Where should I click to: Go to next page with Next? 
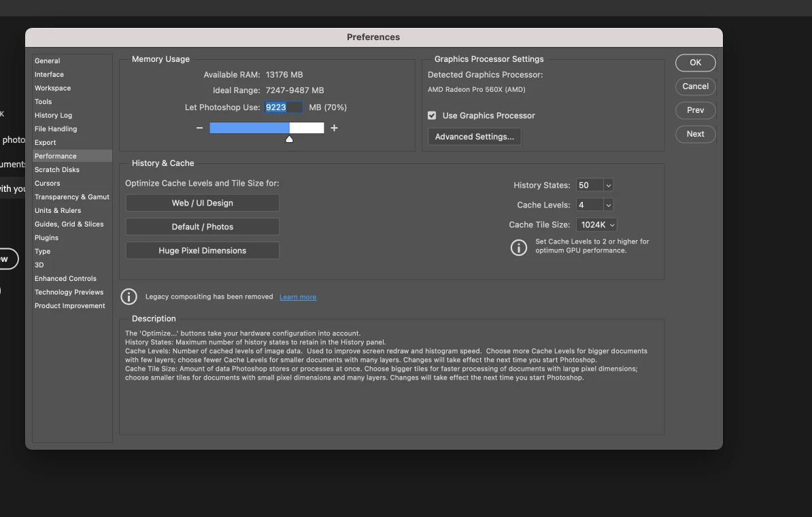[695, 134]
